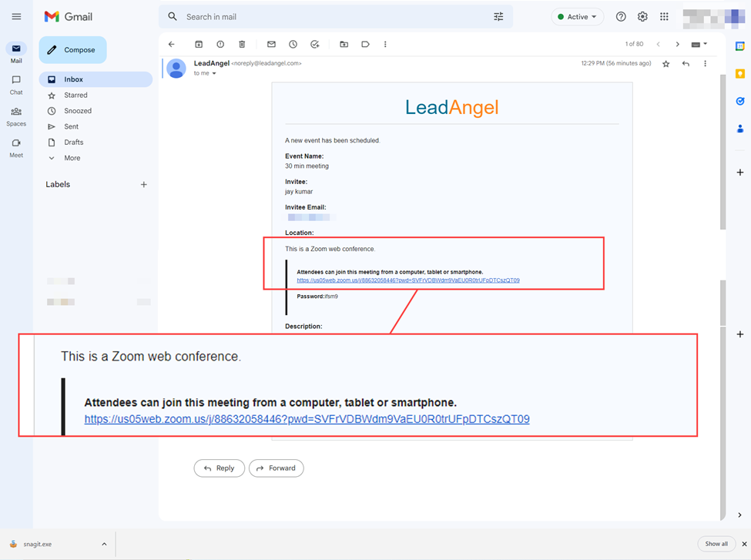This screenshot has width=751, height=560.
Task: Open the Sent folder
Action: 71,126
